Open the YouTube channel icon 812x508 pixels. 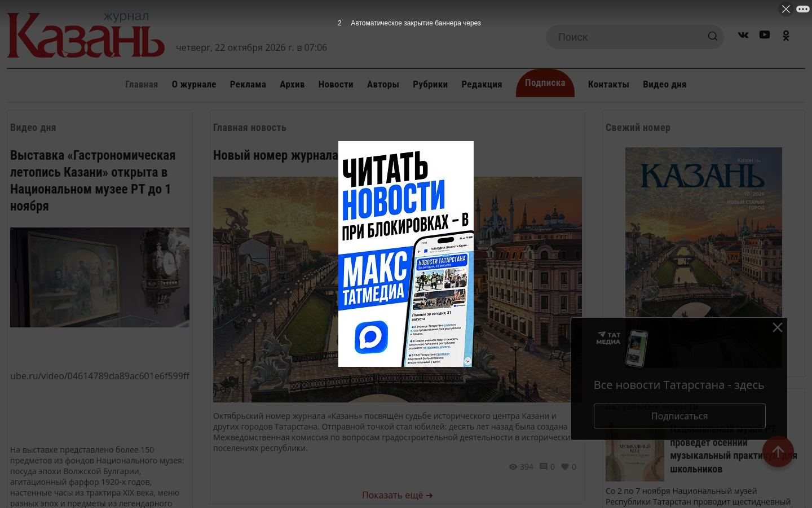[x=765, y=35]
